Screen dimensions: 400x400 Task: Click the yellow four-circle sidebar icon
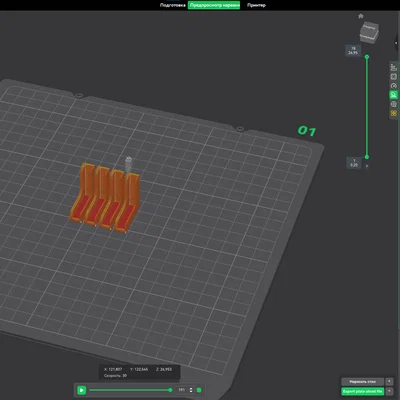[394, 114]
